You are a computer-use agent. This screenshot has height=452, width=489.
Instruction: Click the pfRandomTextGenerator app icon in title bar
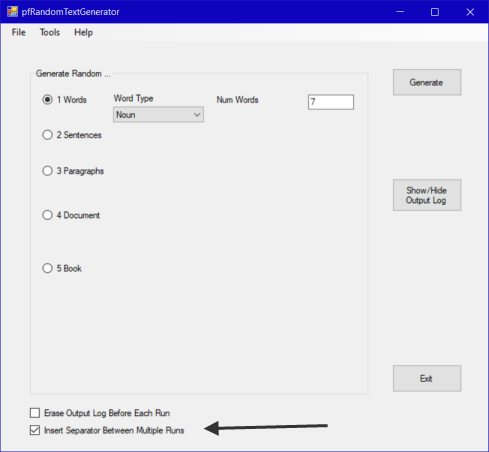(12, 12)
